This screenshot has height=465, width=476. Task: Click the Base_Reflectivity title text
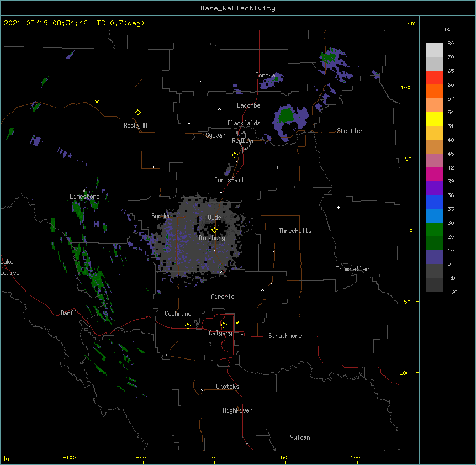[238, 8]
